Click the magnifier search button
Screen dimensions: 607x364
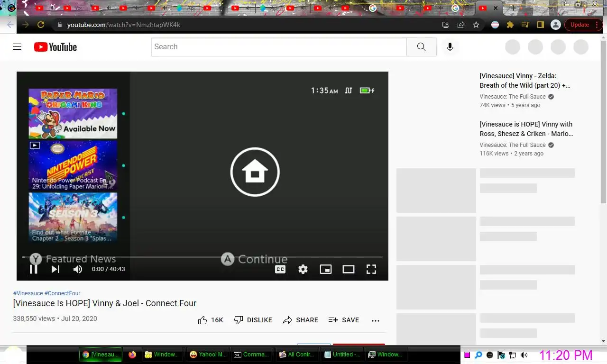[422, 47]
